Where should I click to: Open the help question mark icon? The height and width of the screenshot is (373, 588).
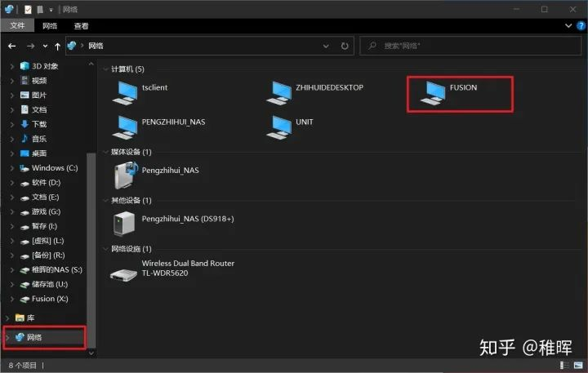tap(581, 26)
